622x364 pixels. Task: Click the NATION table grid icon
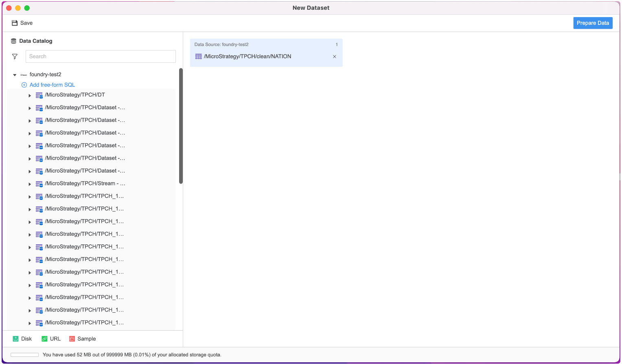(x=198, y=57)
